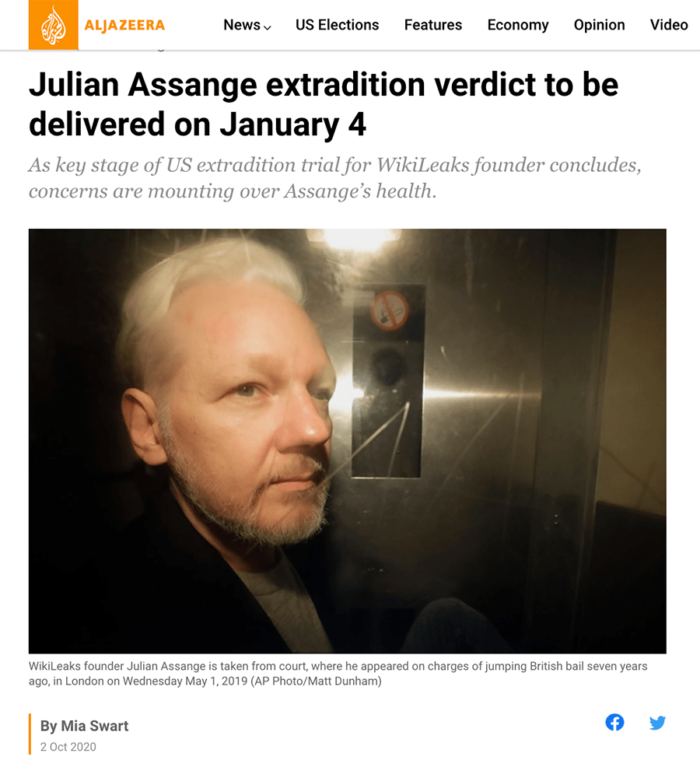The height and width of the screenshot is (767, 700).
Task: Click the ALJAZEERA wordmark text
Action: pos(124,25)
